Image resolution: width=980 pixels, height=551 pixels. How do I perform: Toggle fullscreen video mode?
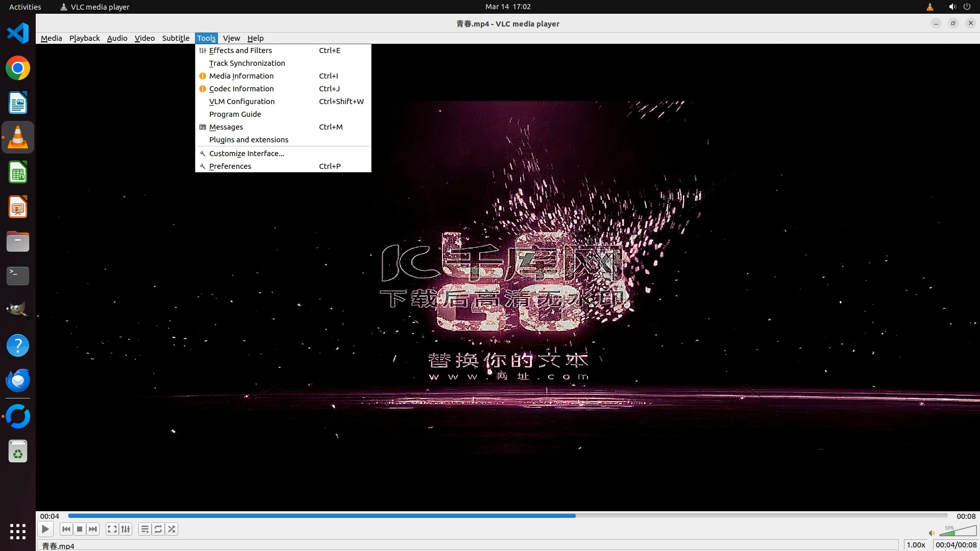[x=112, y=529]
